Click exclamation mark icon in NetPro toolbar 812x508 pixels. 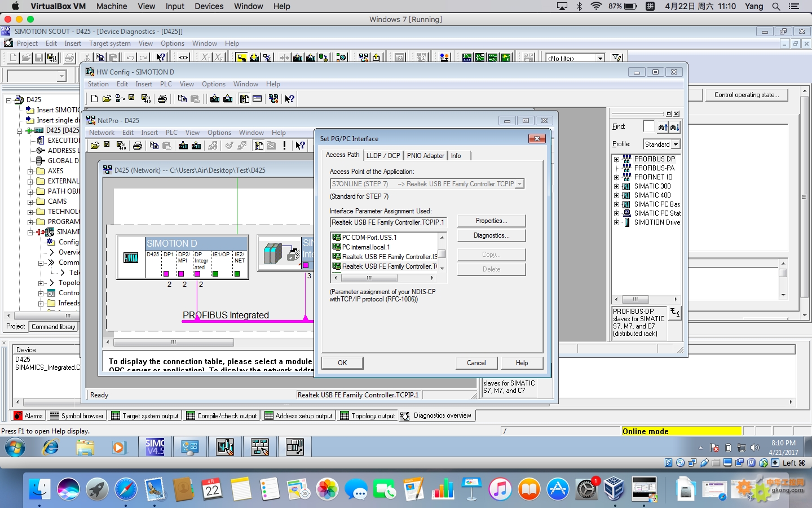[284, 146]
